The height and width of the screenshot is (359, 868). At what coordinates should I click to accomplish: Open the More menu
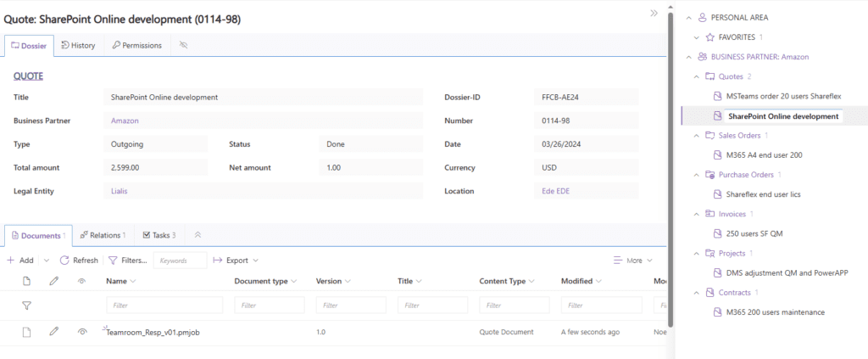[632, 261]
